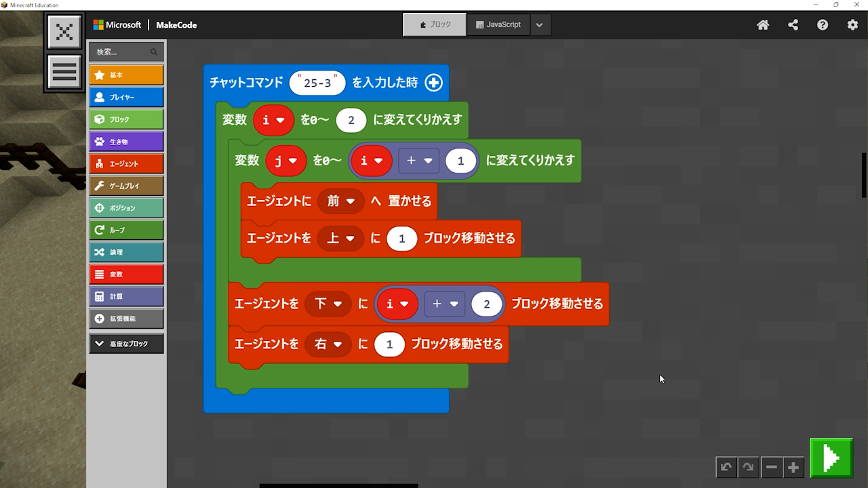Open the Settings gear icon
Image resolution: width=868 pixels, height=488 pixels.
point(852,25)
